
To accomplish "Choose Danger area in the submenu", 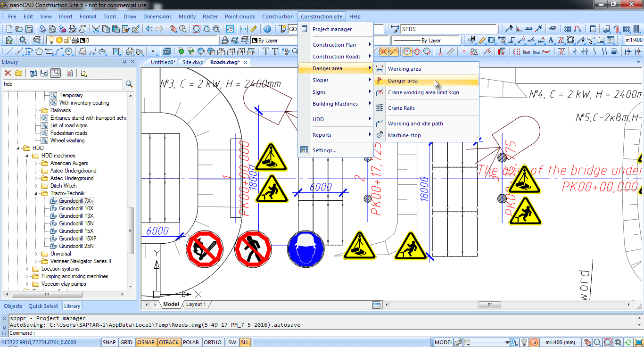I will pos(426,81).
